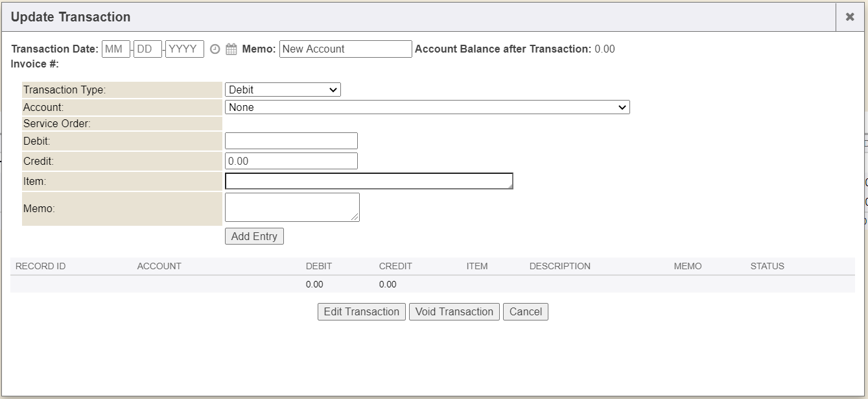
Task: Click the MM month input field
Action: pos(116,49)
